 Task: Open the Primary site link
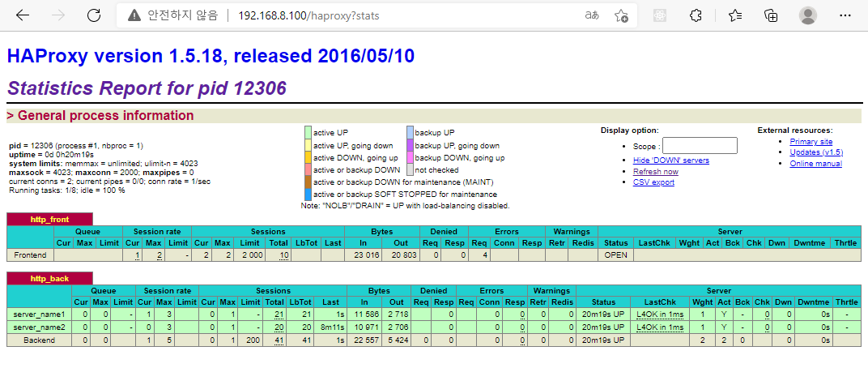tap(811, 142)
